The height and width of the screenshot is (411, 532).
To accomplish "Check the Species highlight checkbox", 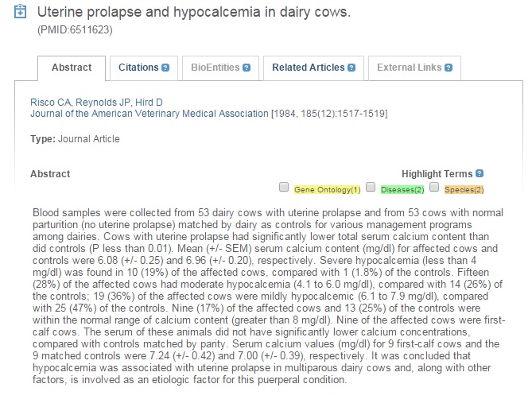I will tap(434, 188).
